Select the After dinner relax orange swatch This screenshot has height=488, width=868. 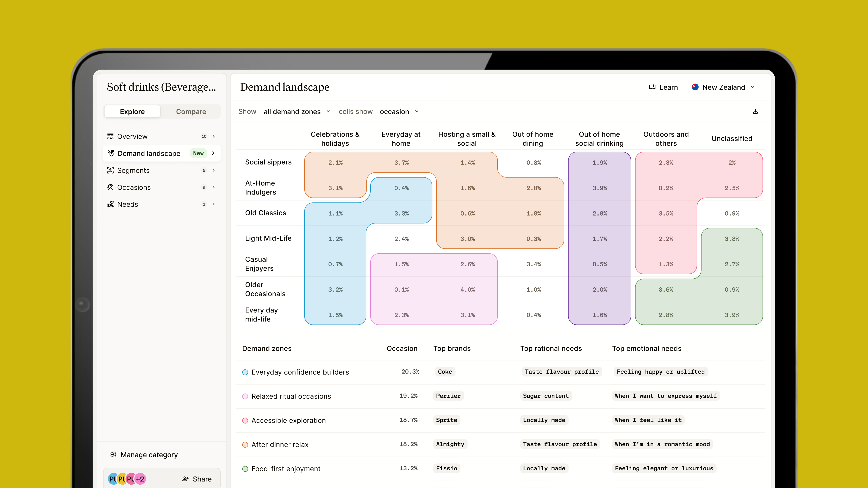[245, 445]
